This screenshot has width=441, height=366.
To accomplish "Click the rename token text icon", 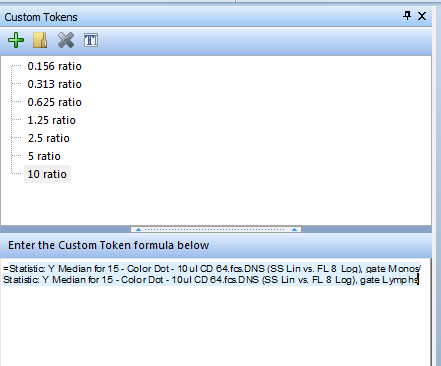I will 91,40.
